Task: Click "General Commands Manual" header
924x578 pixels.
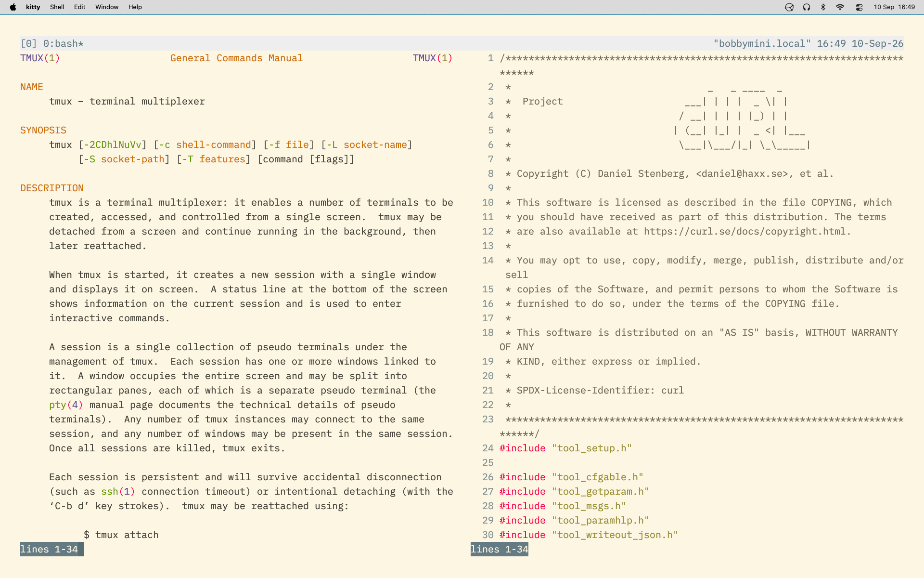Action: click(236, 58)
